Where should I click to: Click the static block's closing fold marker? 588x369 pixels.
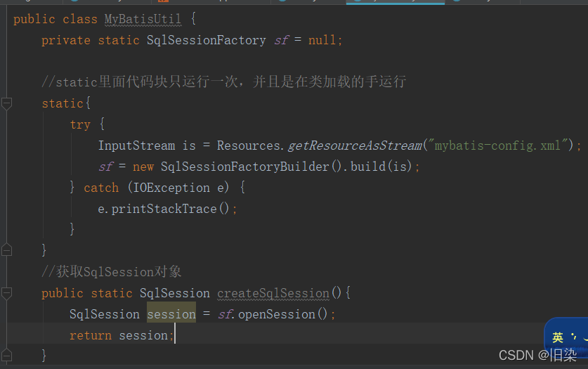[x=6, y=250]
